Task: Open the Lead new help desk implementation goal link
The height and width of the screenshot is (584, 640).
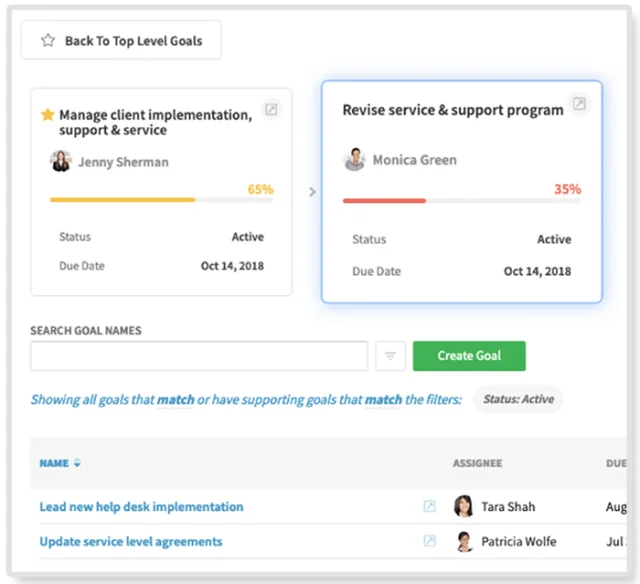Action: click(141, 507)
